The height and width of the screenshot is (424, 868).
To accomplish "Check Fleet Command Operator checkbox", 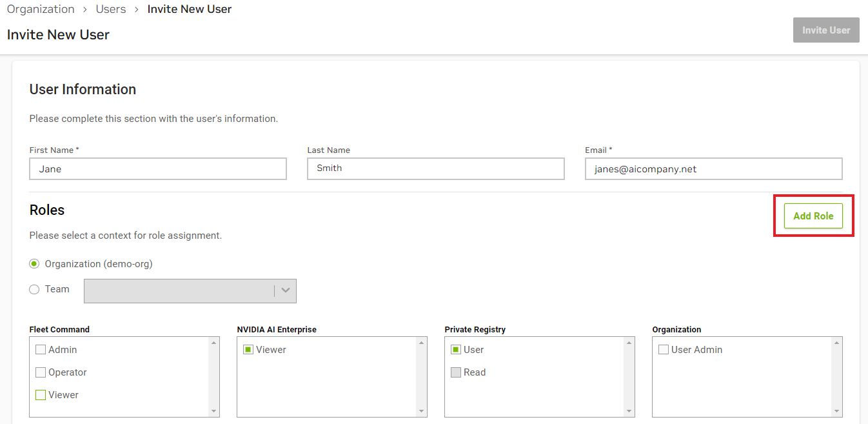I will (x=41, y=372).
